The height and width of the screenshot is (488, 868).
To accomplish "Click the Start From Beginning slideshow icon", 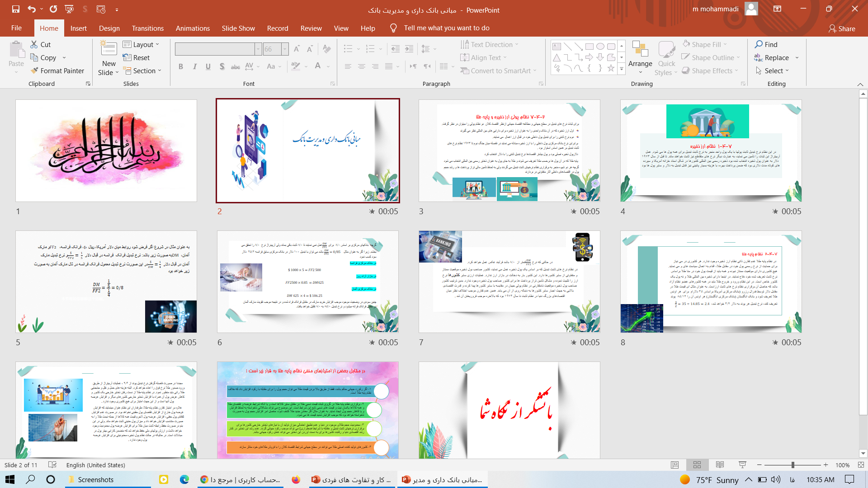I will click(x=69, y=9).
